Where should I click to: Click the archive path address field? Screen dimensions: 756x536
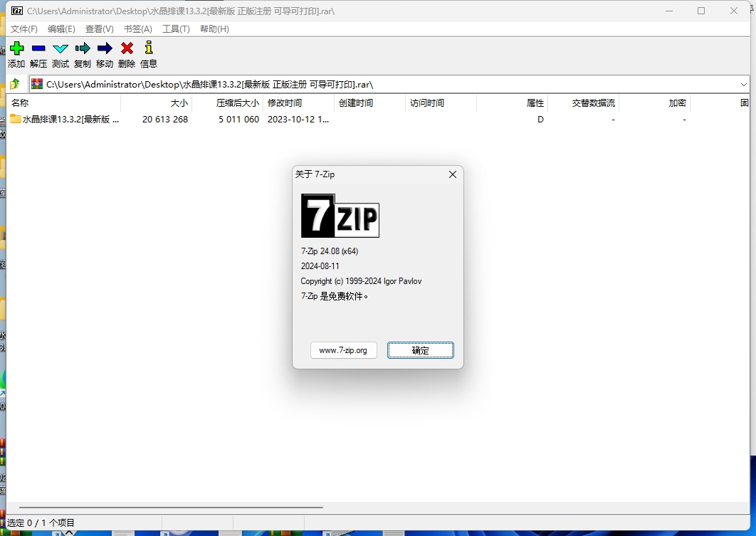[356, 84]
